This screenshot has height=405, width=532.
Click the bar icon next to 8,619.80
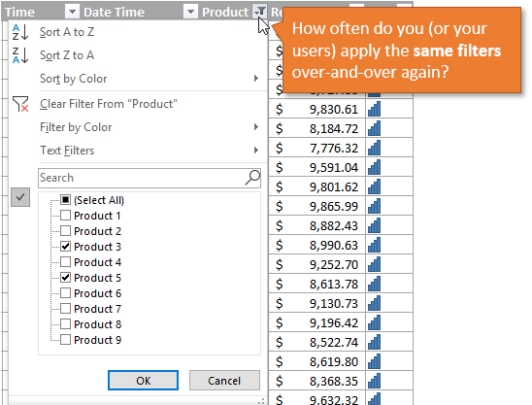point(374,361)
